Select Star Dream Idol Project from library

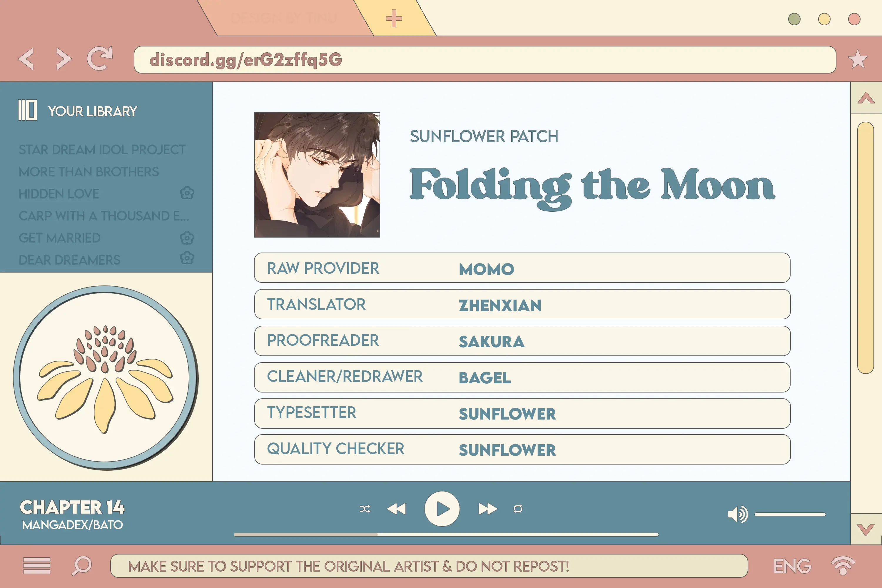click(x=102, y=150)
